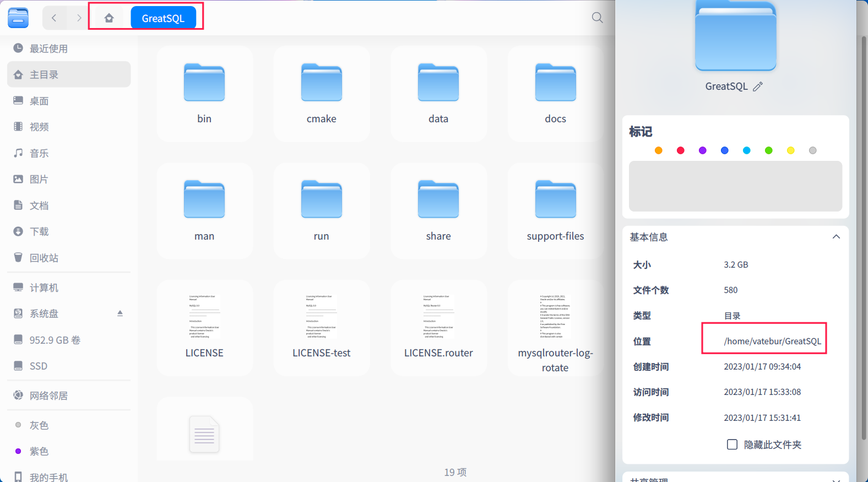Pick the orange tag color dot
The image size is (868, 482).
coord(658,150)
